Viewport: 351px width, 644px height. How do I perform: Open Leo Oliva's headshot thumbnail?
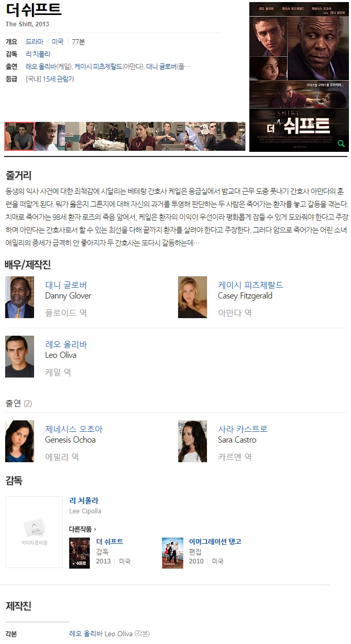(20, 356)
